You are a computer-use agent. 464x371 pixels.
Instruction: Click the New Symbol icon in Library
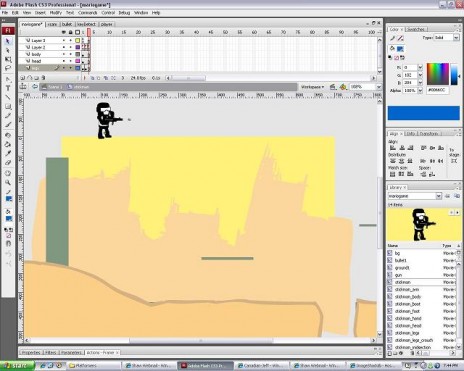pyautogui.click(x=390, y=353)
